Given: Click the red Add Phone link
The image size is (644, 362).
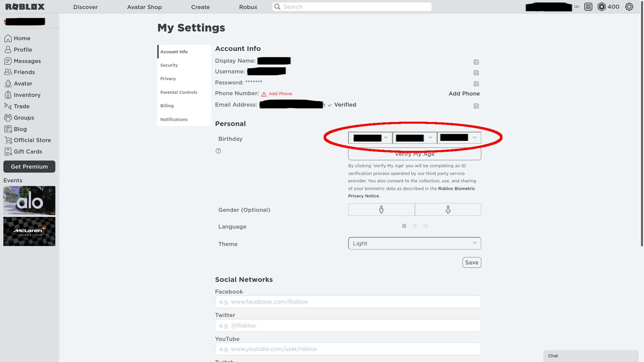Looking at the screenshot, I should [x=280, y=94].
